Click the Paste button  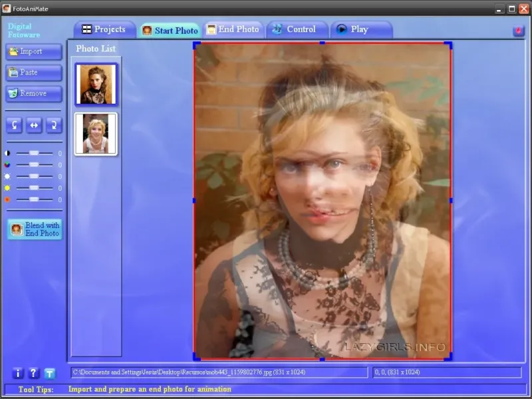34,72
